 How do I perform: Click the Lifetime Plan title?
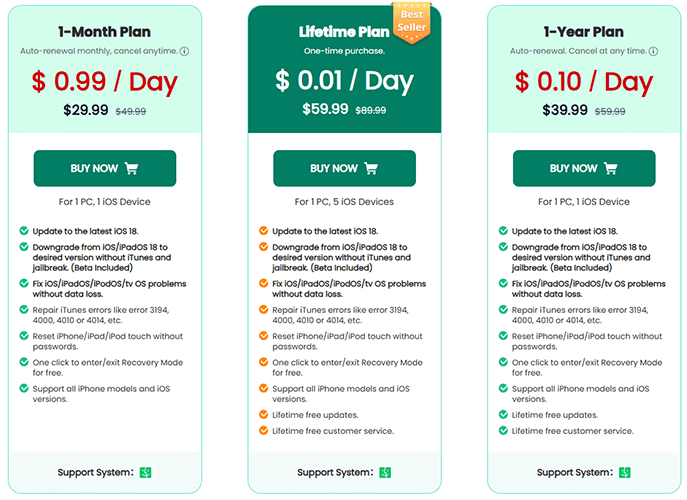tap(344, 32)
